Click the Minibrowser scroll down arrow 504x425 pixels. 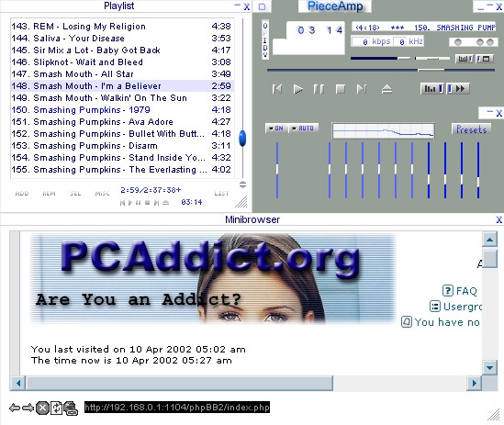[490, 367]
